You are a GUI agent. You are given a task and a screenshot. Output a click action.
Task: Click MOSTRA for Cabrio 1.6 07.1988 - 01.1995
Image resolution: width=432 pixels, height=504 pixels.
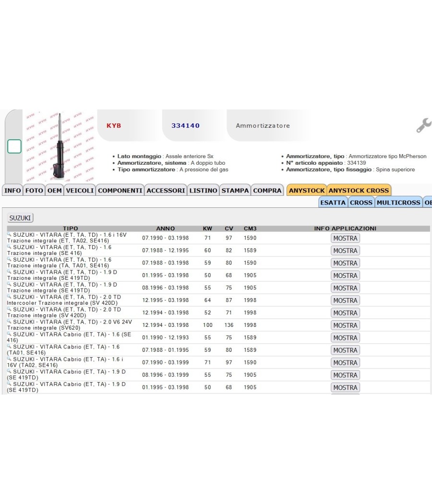tap(345, 350)
